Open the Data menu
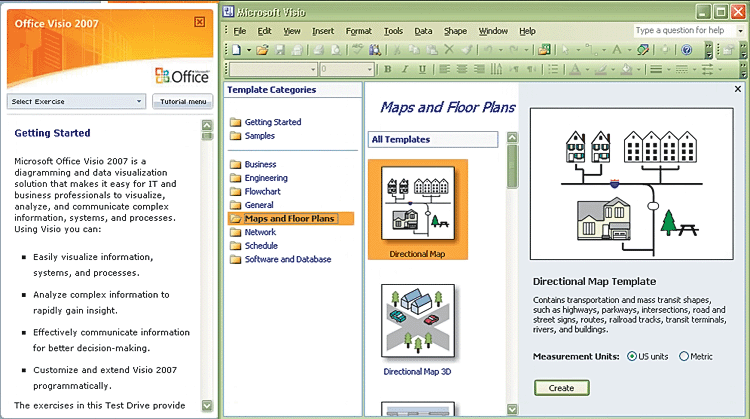 point(423,31)
